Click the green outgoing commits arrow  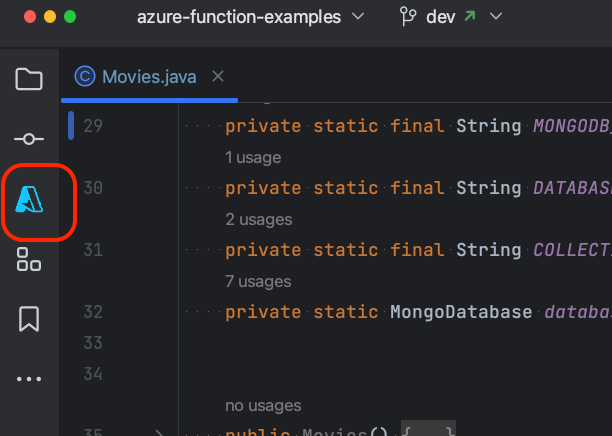coord(470,17)
